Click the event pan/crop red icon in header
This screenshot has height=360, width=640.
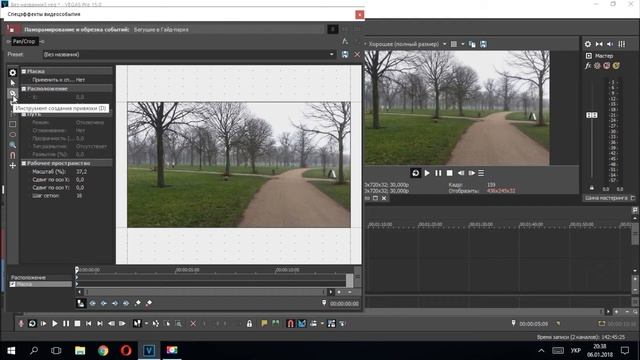tap(11, 29)
